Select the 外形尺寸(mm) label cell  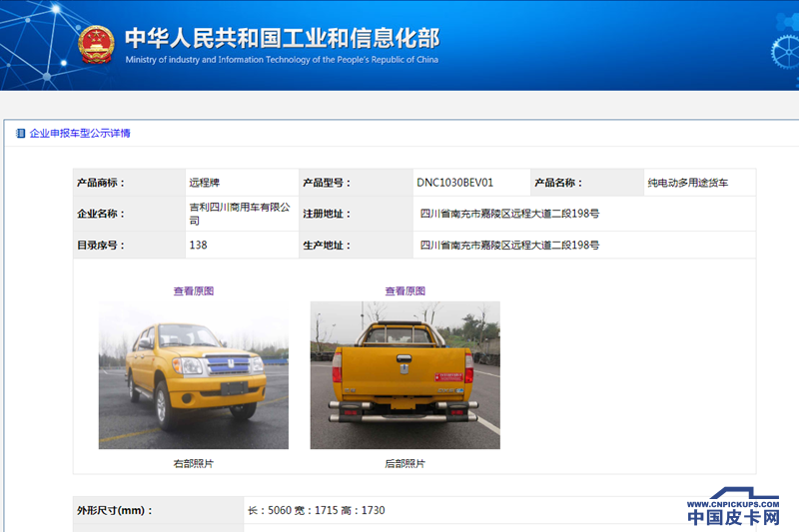point(159,511)
